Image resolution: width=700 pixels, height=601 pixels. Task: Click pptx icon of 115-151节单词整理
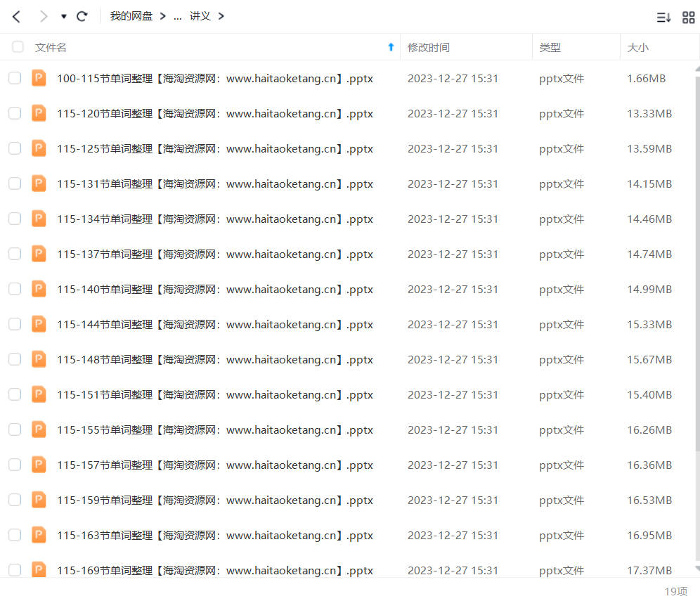pyautogui.click(x=39, y=394)
